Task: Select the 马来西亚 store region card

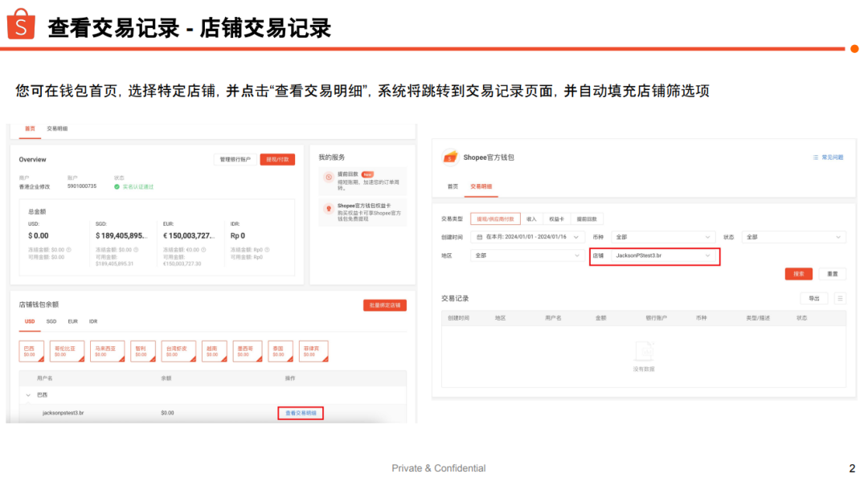Action: click(107, 351)
